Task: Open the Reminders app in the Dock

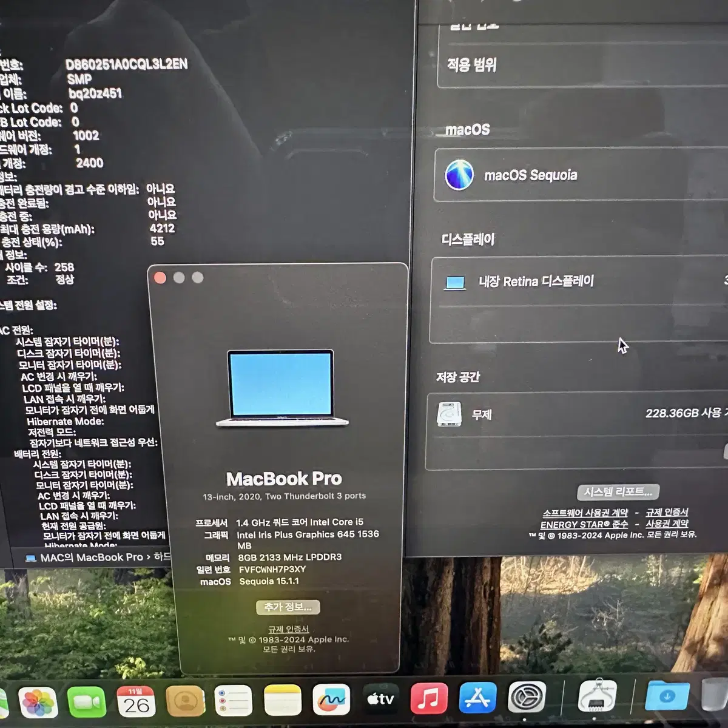Action: 234,701
